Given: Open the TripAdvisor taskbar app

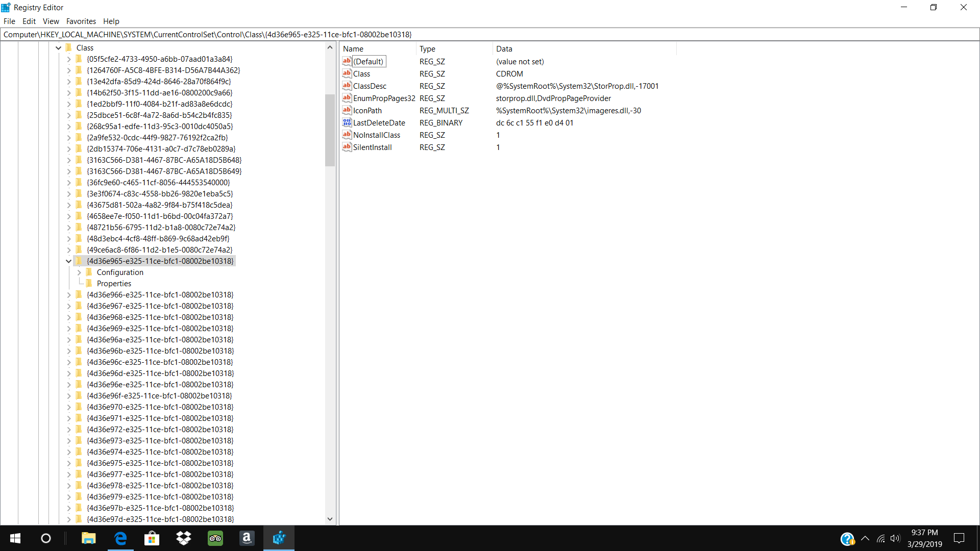Looking at the screenshot, I should pyautogui.click(x=215, y=538).
